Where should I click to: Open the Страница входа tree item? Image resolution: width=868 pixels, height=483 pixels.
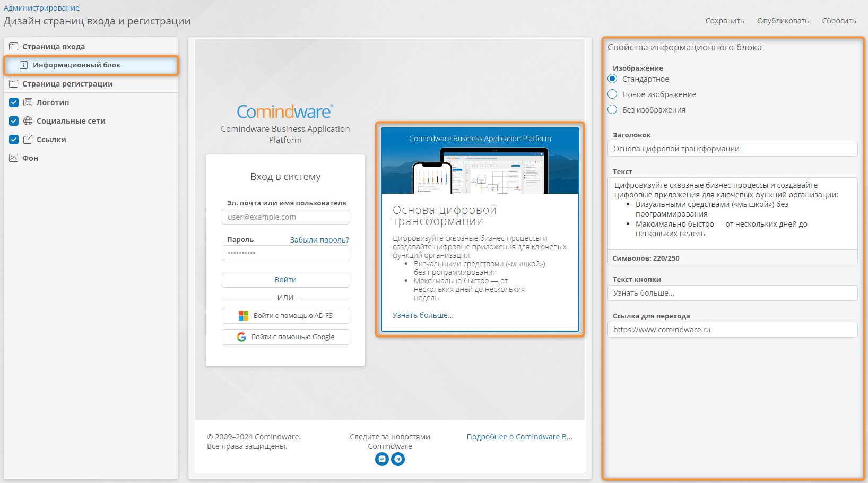91,47
